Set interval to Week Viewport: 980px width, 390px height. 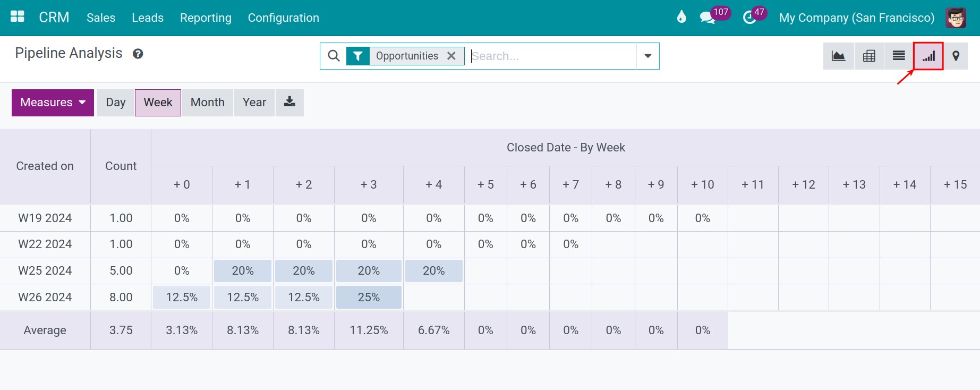click(158, 103)
